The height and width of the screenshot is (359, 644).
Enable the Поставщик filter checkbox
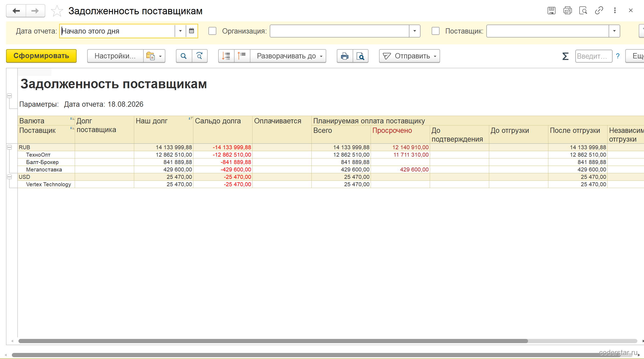(436, 31)
